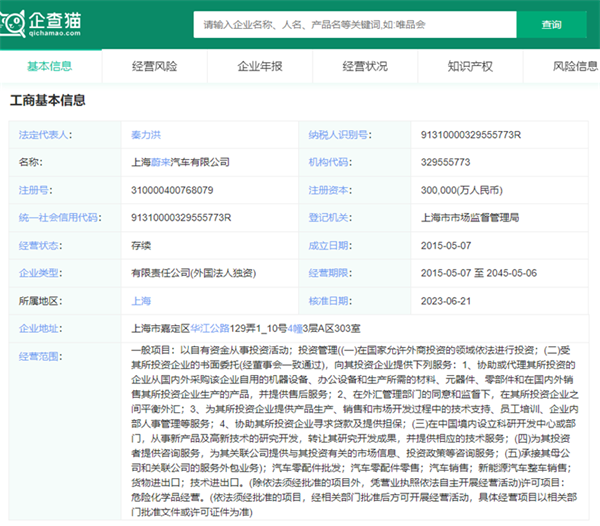Open the 上海 region link
The image size is (600, 526).
click(x=141, y=299)
